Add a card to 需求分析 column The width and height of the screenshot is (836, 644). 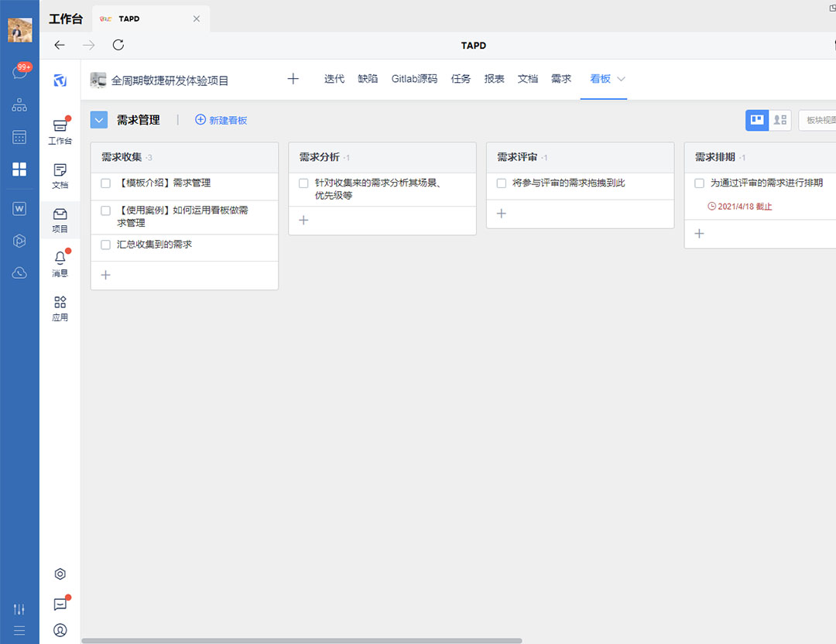303,220
